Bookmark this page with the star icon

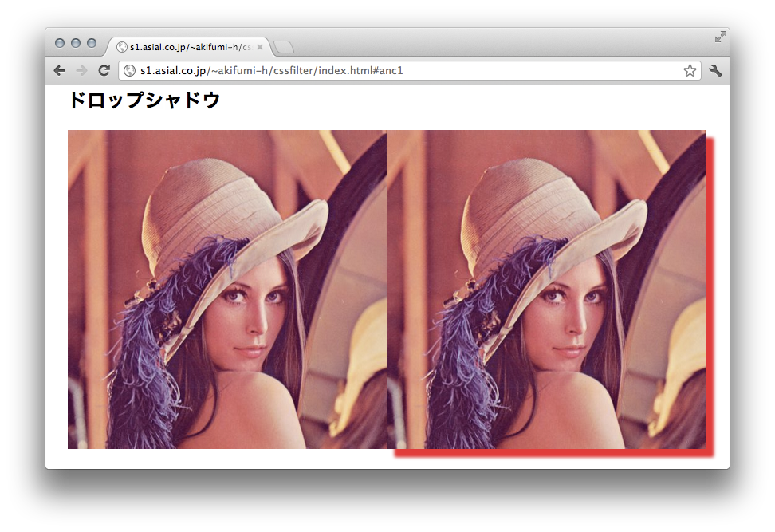(690, 71)
